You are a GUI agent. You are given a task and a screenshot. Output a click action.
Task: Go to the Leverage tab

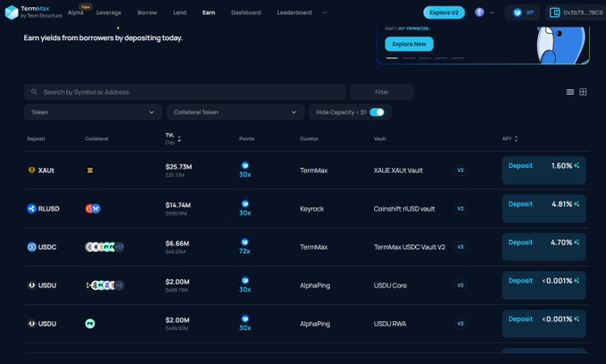point(109,12)
